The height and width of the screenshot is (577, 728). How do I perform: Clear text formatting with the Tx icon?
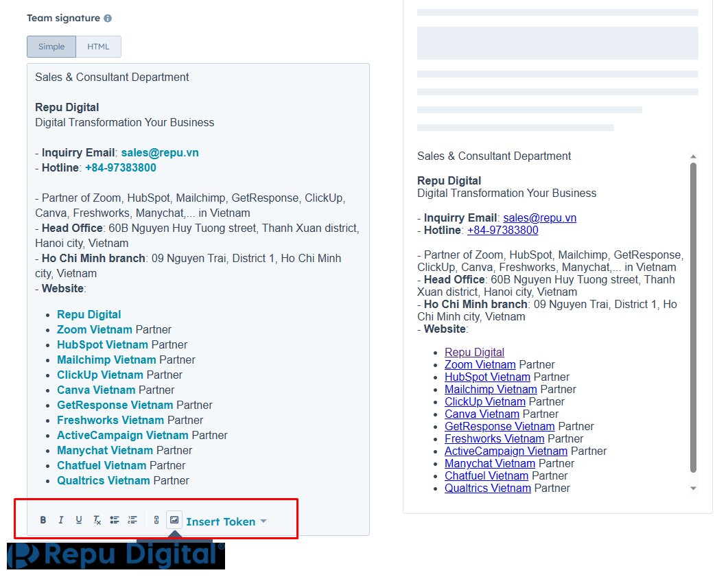pos(97,520)
